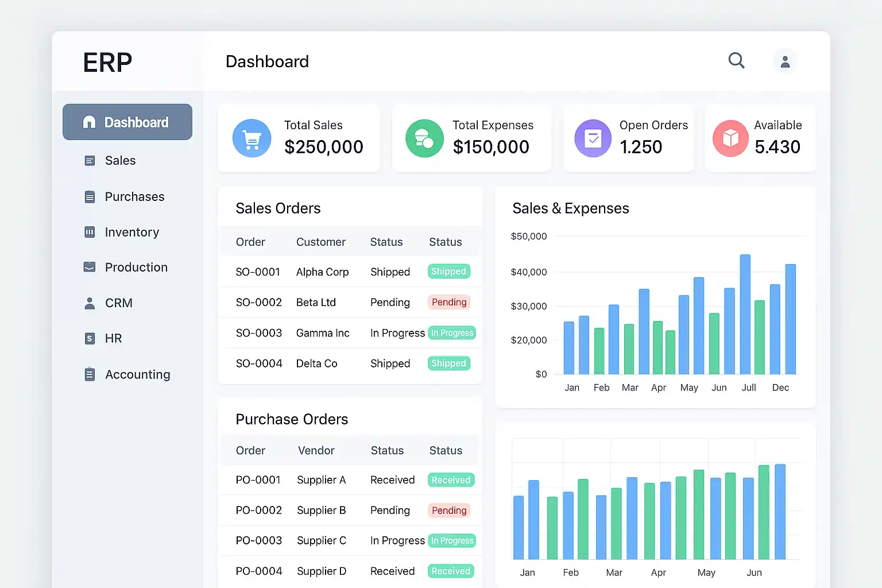Select purchase order PO-0004 Supplier D
The image size is (882, 588).
click(321, 571)
